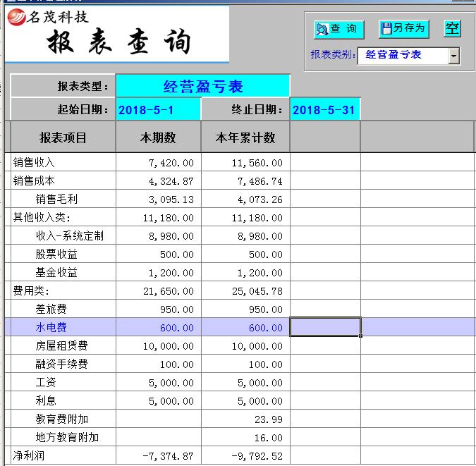Select the 房屋租赁费 row label
Image resolution: width=476 pixels, height=466 pixels.
[61, 345]
